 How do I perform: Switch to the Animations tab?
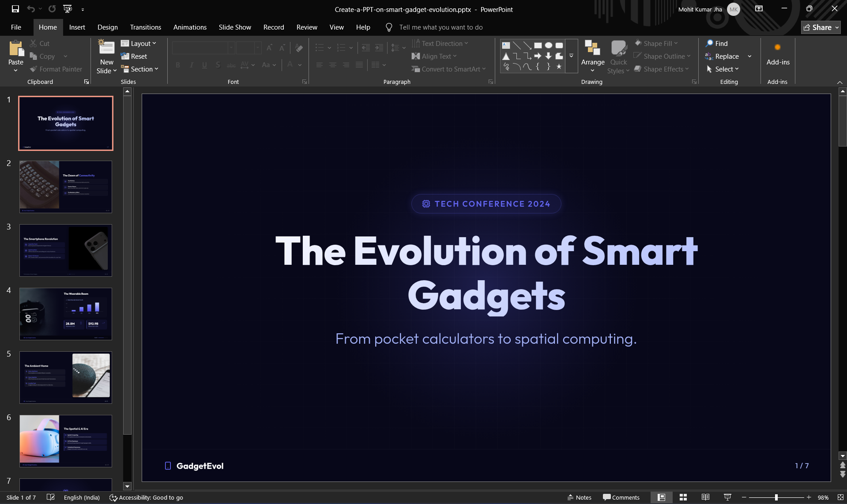190,27
